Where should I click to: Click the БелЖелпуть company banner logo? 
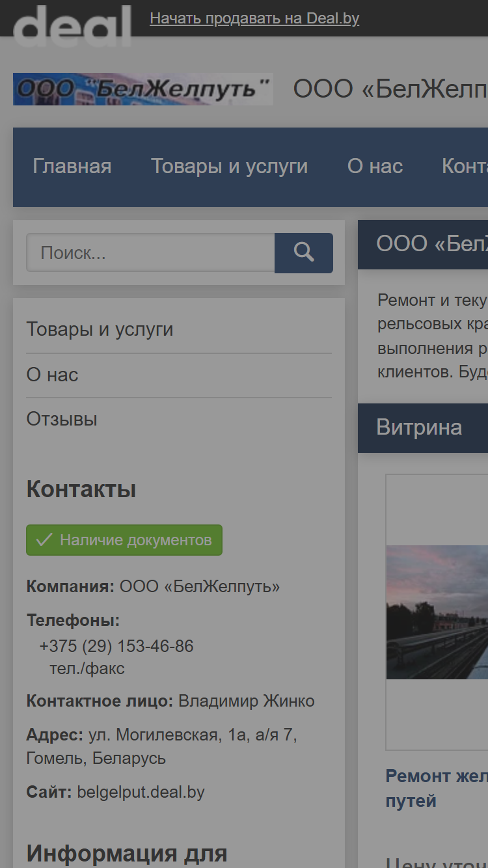pyautogui.click(x=143, y=89)
